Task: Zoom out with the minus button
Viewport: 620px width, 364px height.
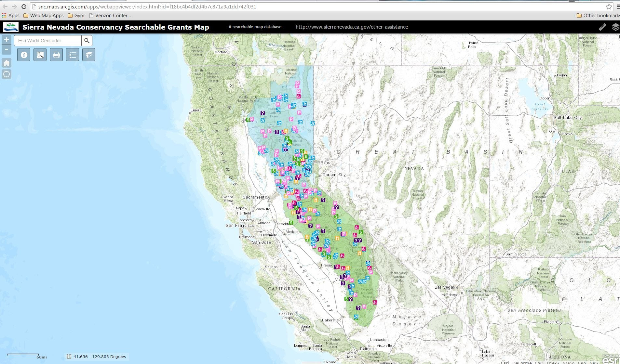Action: point(7,50)
